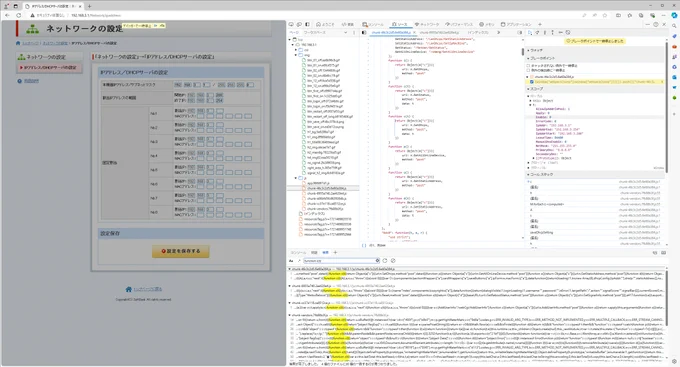Collapse the js folder in file tree

(296, 178)
